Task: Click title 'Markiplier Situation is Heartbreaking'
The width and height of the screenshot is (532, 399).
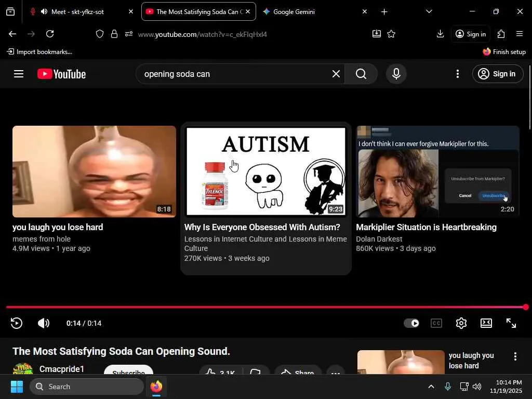Action: point(426,227)
